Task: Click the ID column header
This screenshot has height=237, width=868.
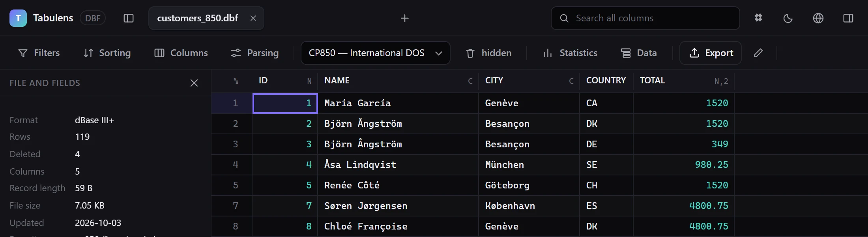Action: coord(285,81)
